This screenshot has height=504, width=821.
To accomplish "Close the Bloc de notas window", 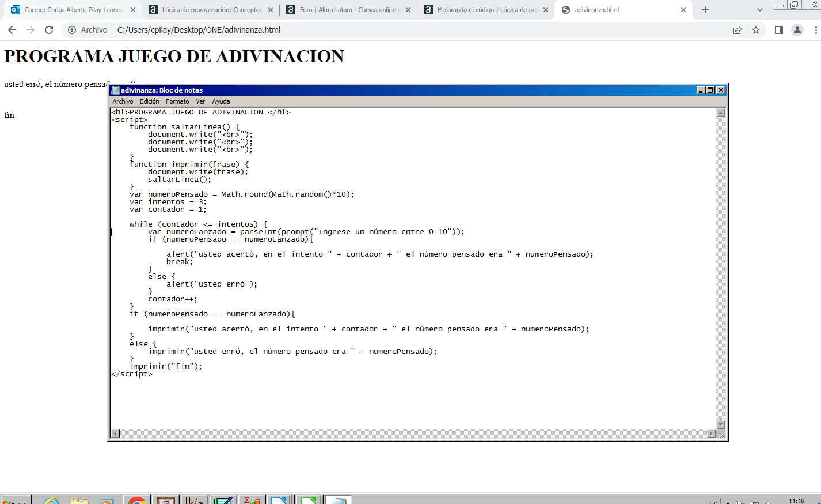I will (x=720, y=90).
